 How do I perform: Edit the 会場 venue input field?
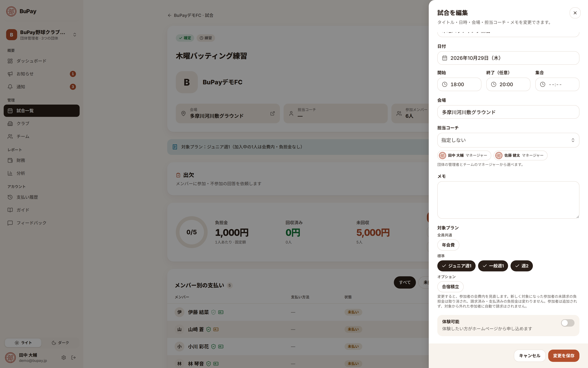click(508, 112)
